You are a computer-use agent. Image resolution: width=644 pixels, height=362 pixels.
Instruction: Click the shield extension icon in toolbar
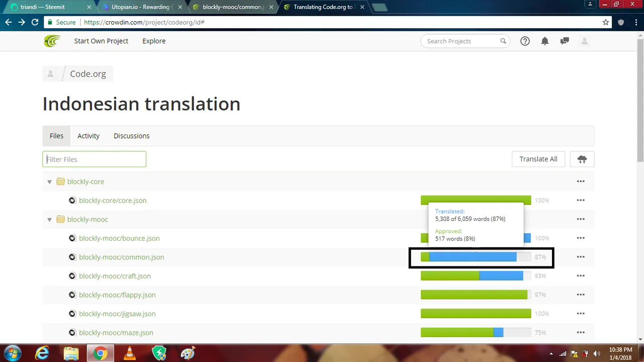pos(621,22)
